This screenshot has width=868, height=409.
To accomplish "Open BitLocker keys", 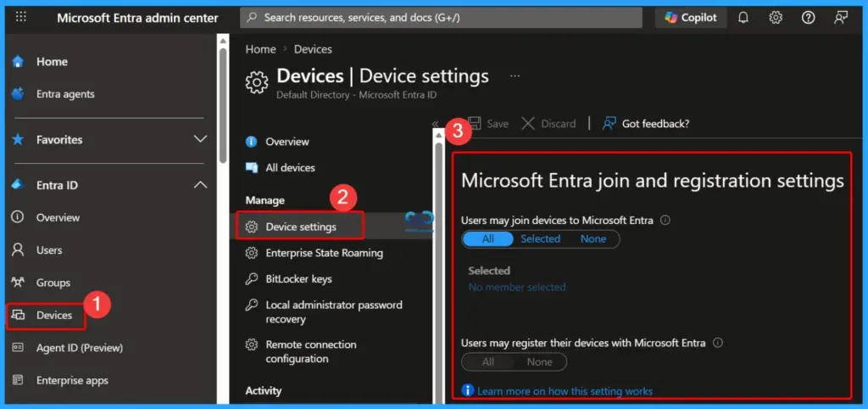I will (298, 279).
